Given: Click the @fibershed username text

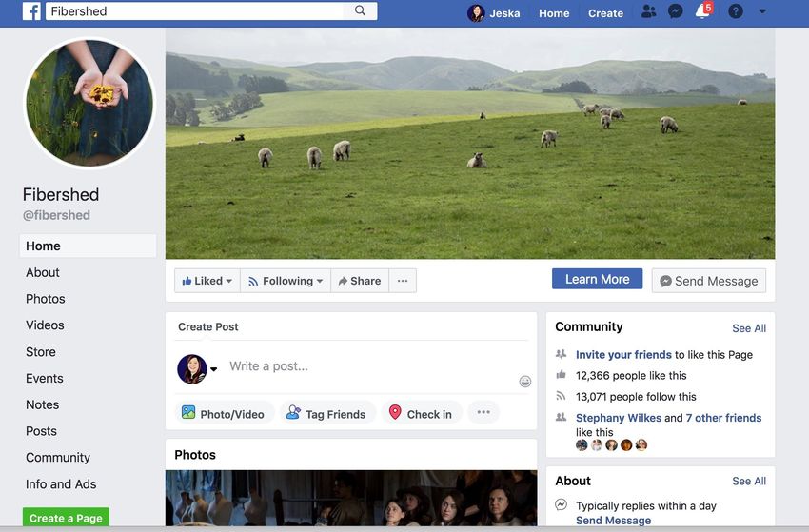Looking at the screenshot, I should 56,215.
